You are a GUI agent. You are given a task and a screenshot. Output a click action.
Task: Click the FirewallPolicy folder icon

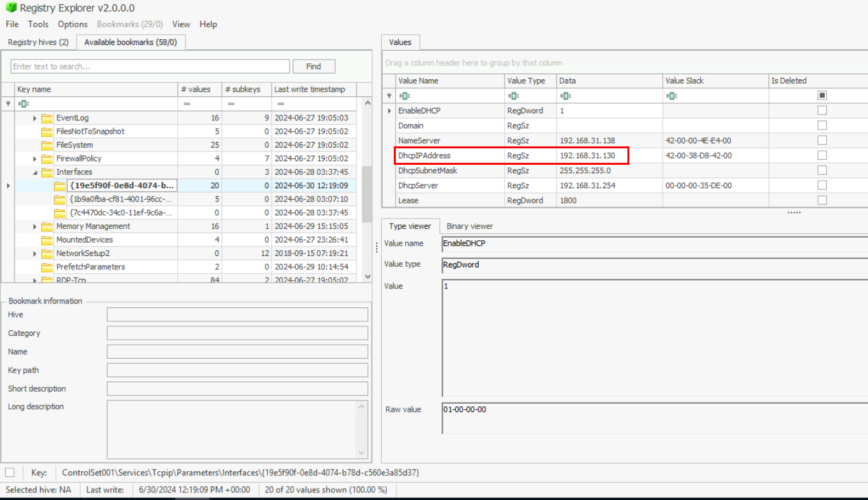pos(47,158)
